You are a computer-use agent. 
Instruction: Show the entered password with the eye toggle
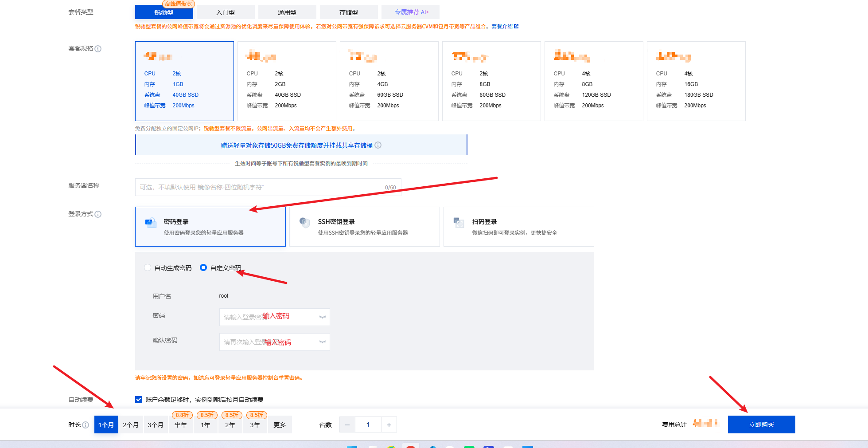pos(322,317)
